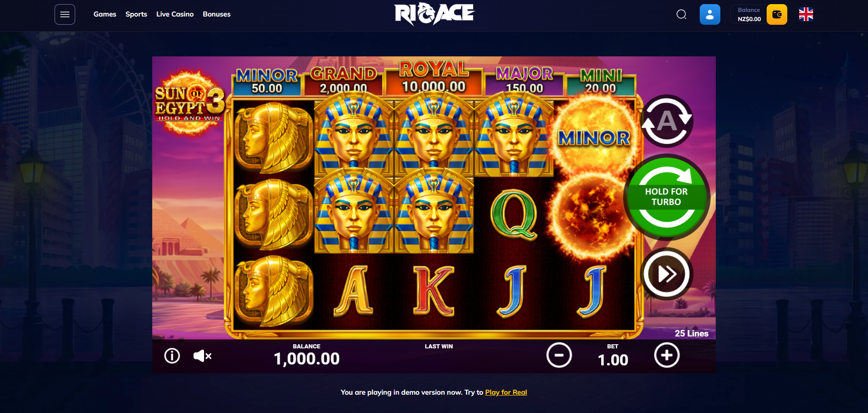Click the search magnifier icon
868x413 pixels.
point(681,14)
